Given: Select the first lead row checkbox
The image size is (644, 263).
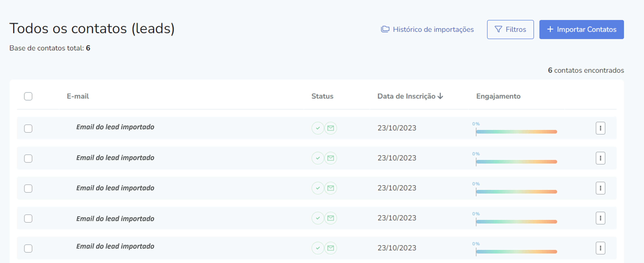Looking at the screenshot, I should [28, 128].
